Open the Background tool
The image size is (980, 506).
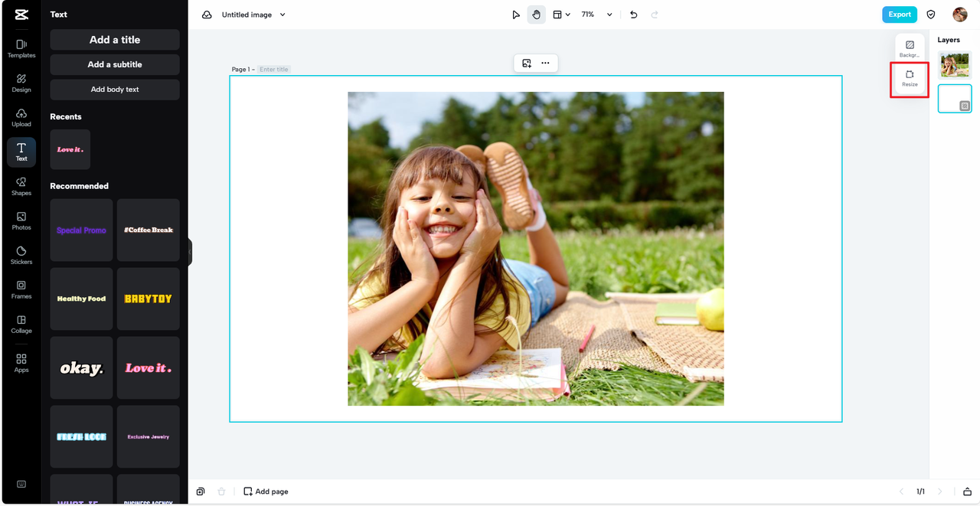click(x=910, y=49)
